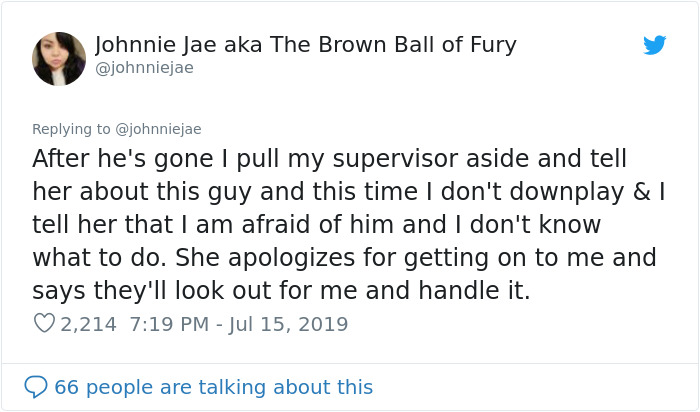Click @johnniejae in the Replying to line

coord(158,129)
